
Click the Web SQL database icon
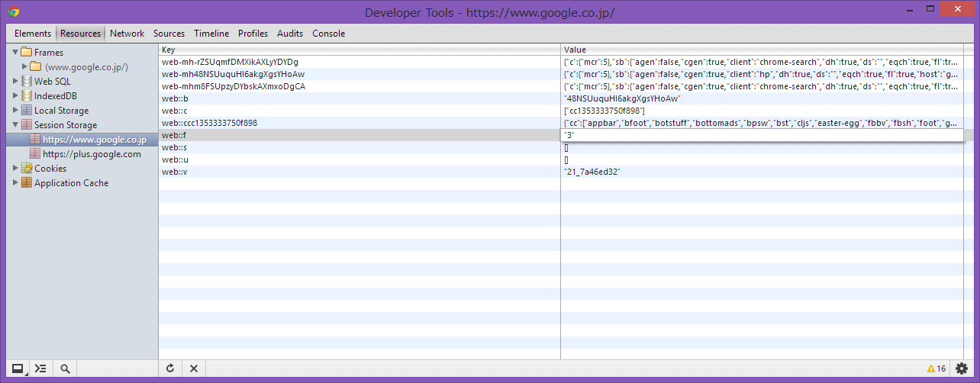click(x=27, y=82)
